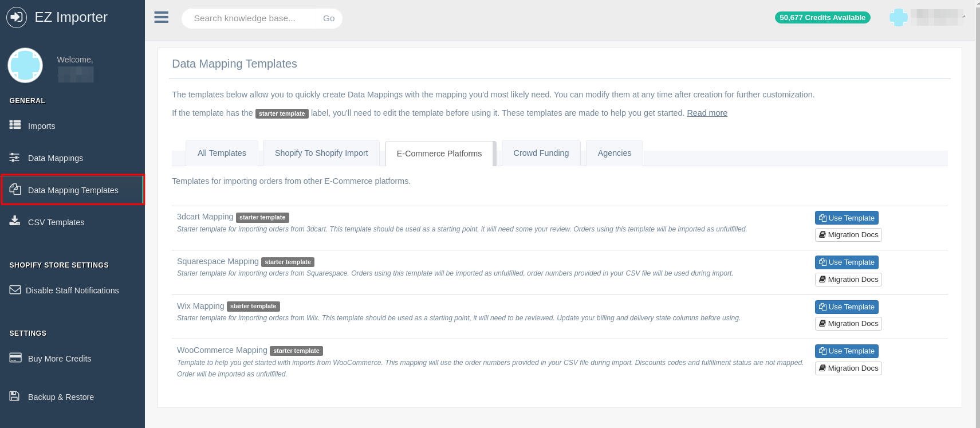Switch to the Agencies tab
980x428 pixels.
(615, 153)
